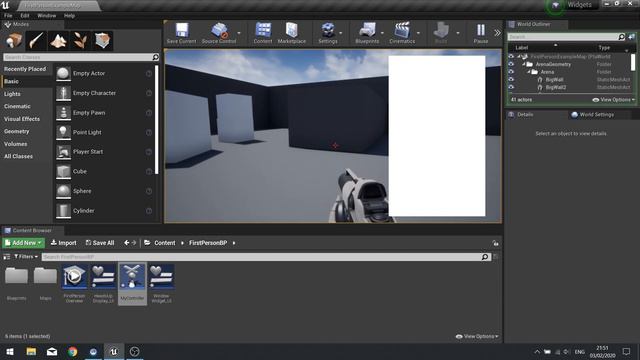Toggle visibility of BigWall2 actor
This screenshot has width=640, height=360.
pyautogui.click(x=511, y=87)
